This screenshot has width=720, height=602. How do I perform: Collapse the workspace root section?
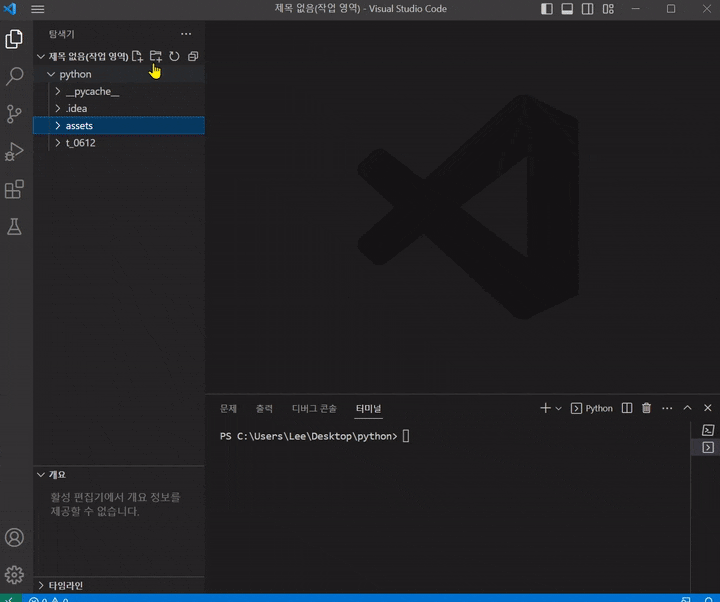coord(41,56)
